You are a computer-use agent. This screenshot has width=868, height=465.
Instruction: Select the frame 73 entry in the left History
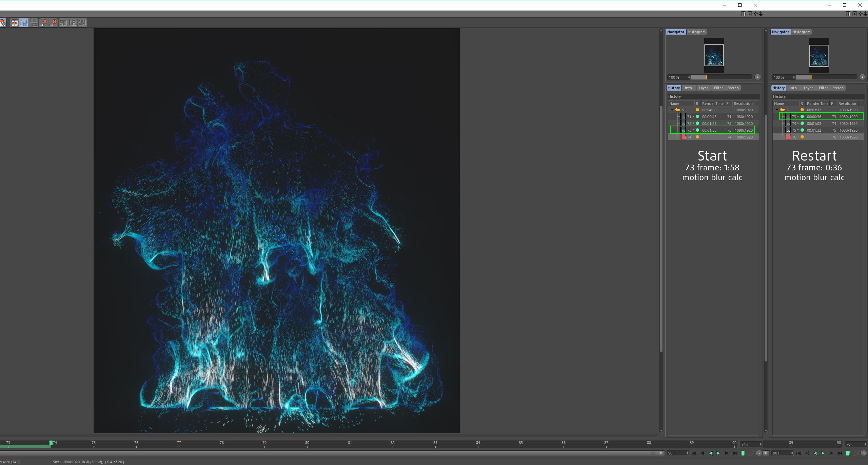point(712,130)
